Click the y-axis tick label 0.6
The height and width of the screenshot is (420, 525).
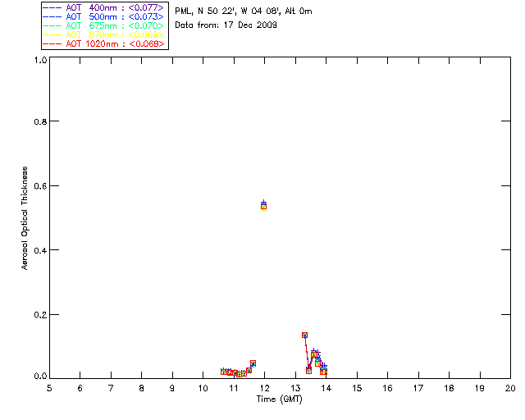[x=40, y=186]
